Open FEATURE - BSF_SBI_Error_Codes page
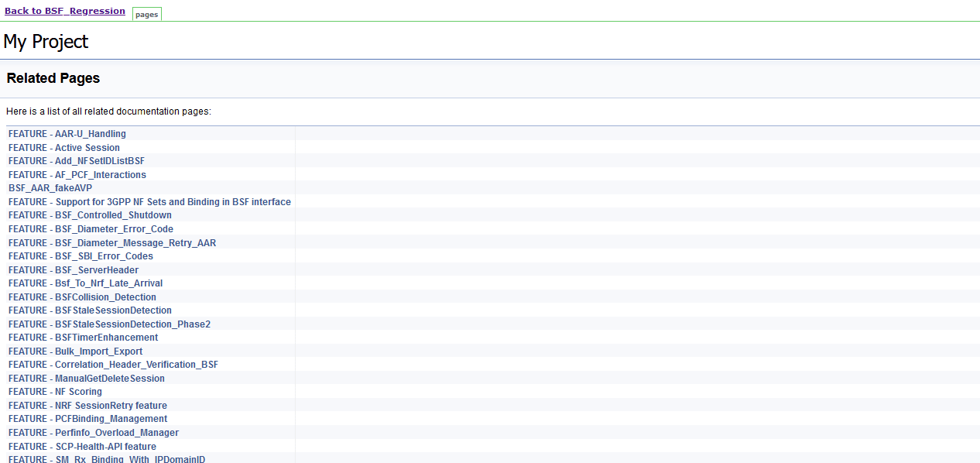980x463 pixels. [81, 256]
